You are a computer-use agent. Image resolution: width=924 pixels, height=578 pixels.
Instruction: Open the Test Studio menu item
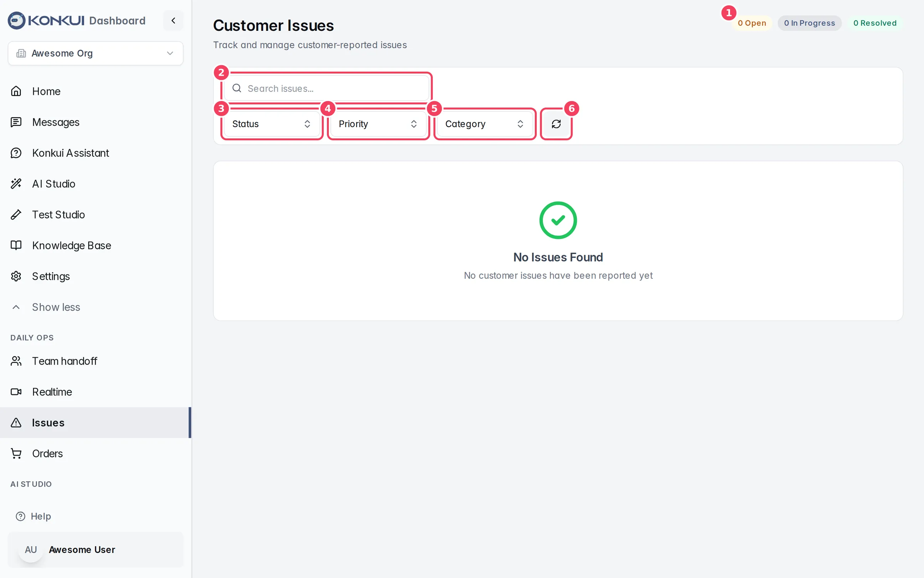click(x=95, y=215)
